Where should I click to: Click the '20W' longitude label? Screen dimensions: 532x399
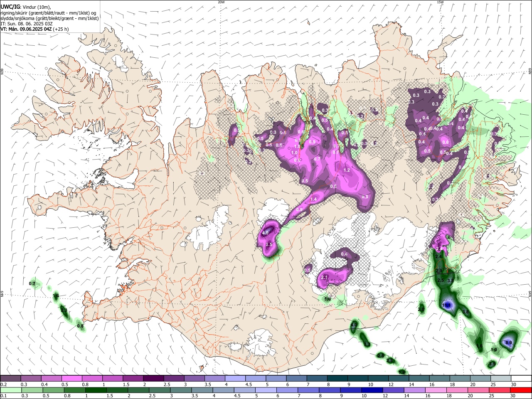[x=221, y=2]
